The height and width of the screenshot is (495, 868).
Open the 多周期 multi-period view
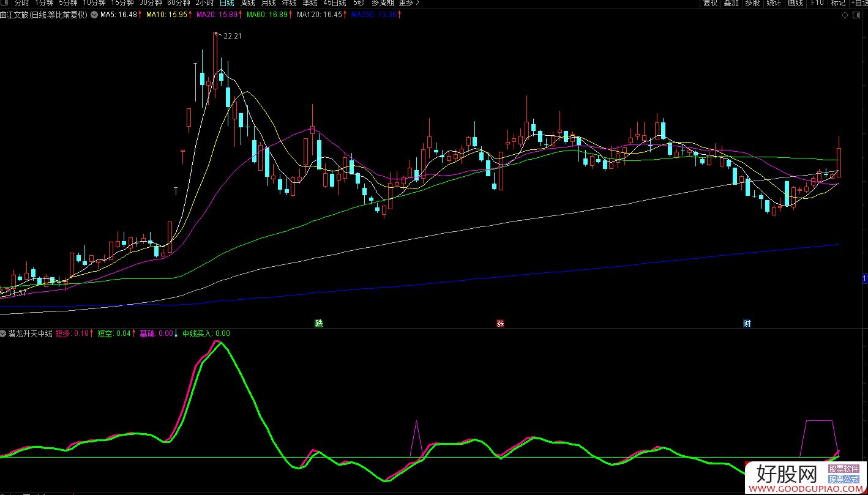click(383, 3)
